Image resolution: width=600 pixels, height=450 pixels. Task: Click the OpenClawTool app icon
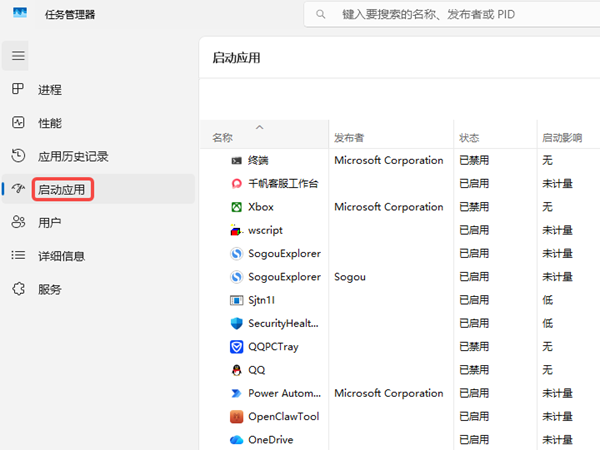[236, 417]
